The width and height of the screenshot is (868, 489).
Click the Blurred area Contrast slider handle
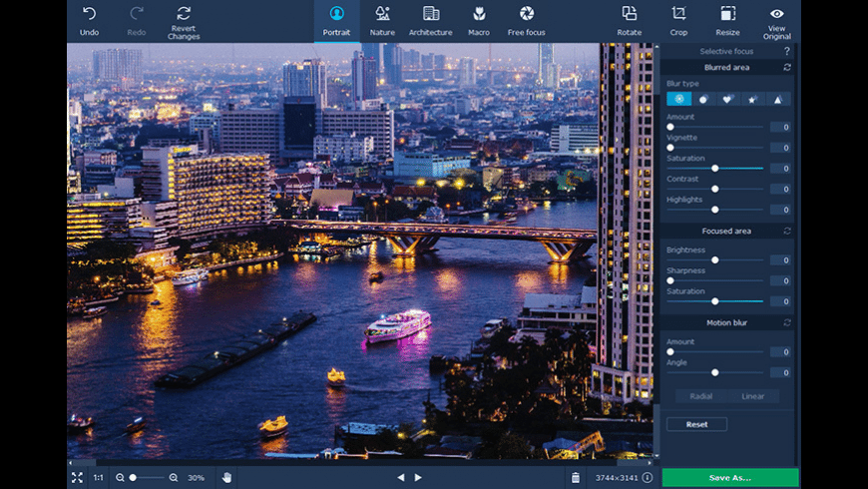714,189
